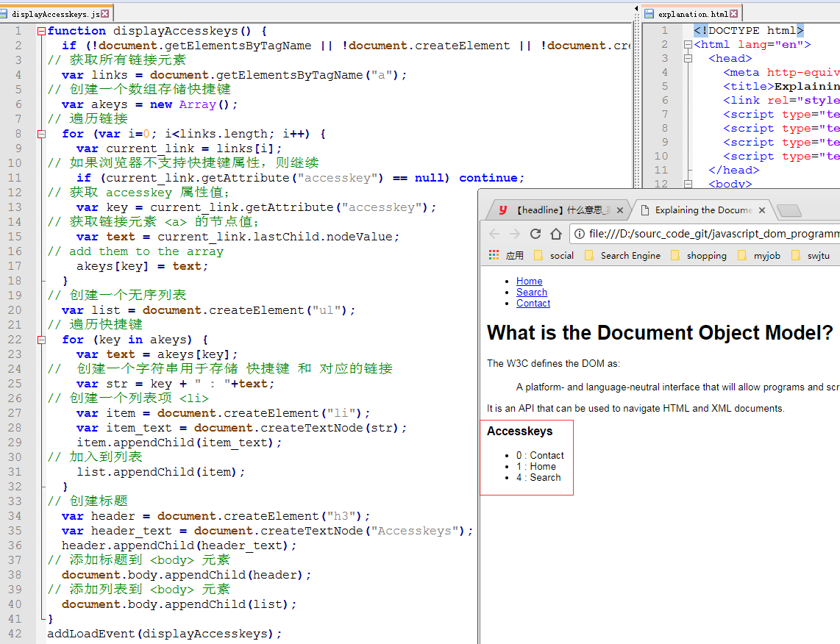Close the explanation.html tab with its X icon
This screenshot has height=644, width=840.
734,14
